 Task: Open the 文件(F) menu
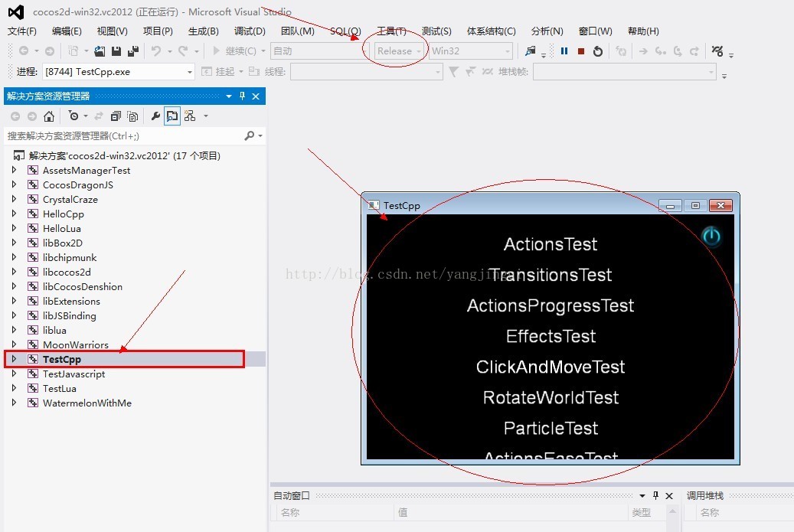coord(21,31)
